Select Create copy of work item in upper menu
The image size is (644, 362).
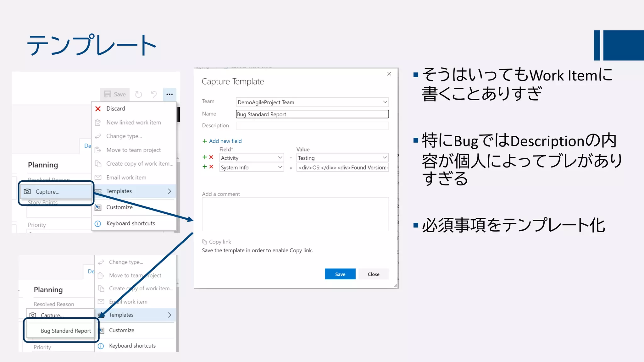[x=134, y=164]
